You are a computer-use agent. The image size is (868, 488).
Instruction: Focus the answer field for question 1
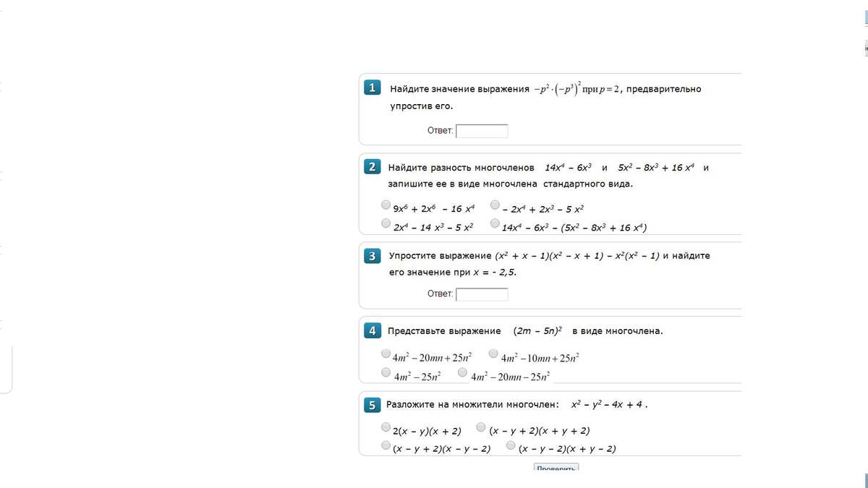(x=482, y=131)
